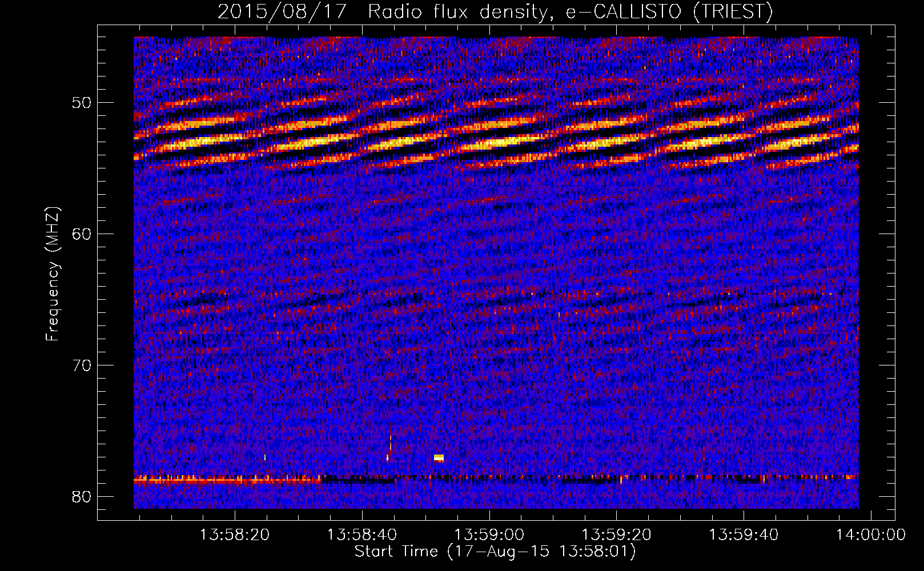Click the frequency tick label "80"
Image resolution: width=924 pixels, height=571 pixels.
(82, 497)
